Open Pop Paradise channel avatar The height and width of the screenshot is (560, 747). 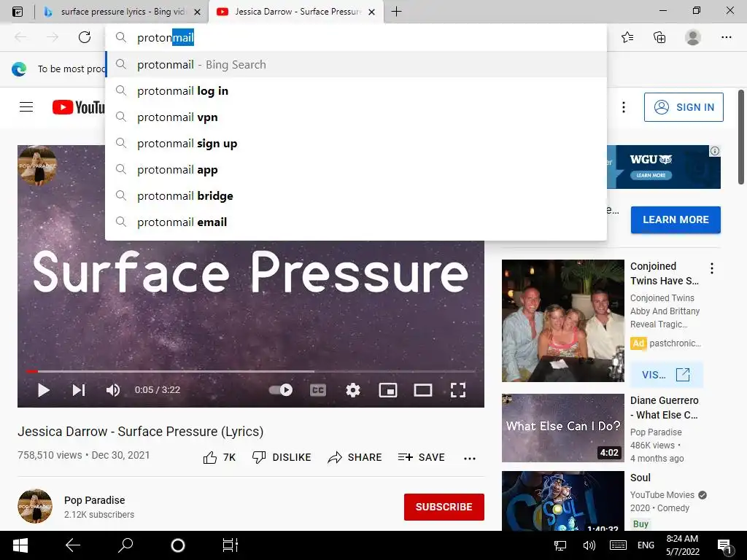point(35,506)
